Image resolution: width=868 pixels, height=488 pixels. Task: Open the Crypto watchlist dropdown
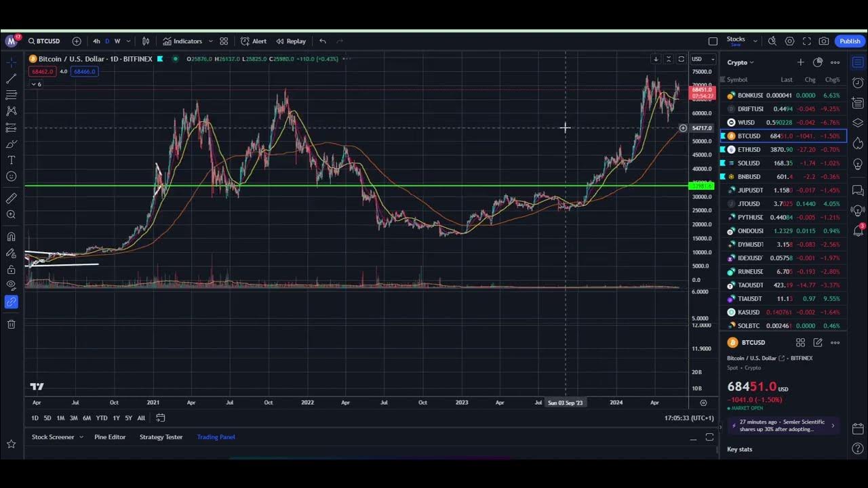pyautogui.click(x=741, y=62)
